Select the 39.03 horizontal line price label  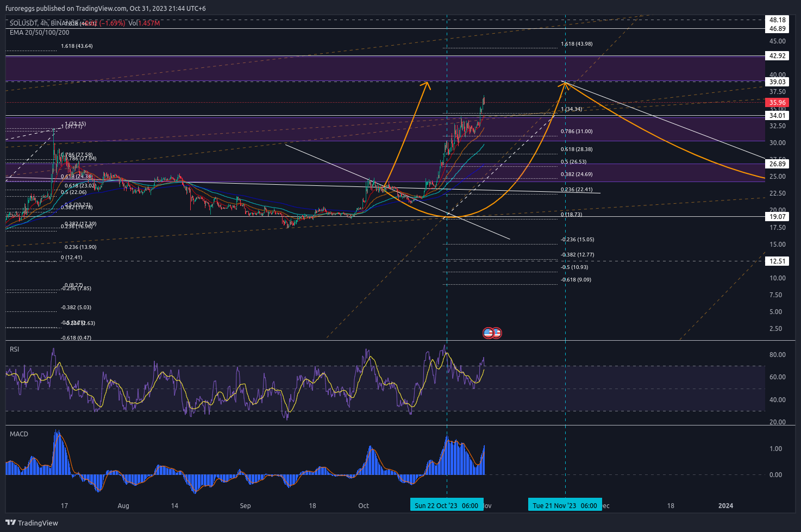pos(777,82)
